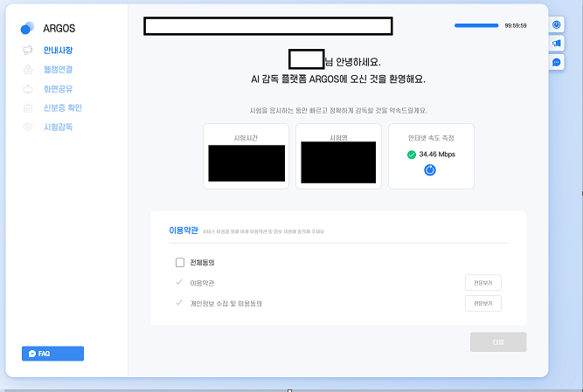Click the 이용약관 section heading

(184, 230)
